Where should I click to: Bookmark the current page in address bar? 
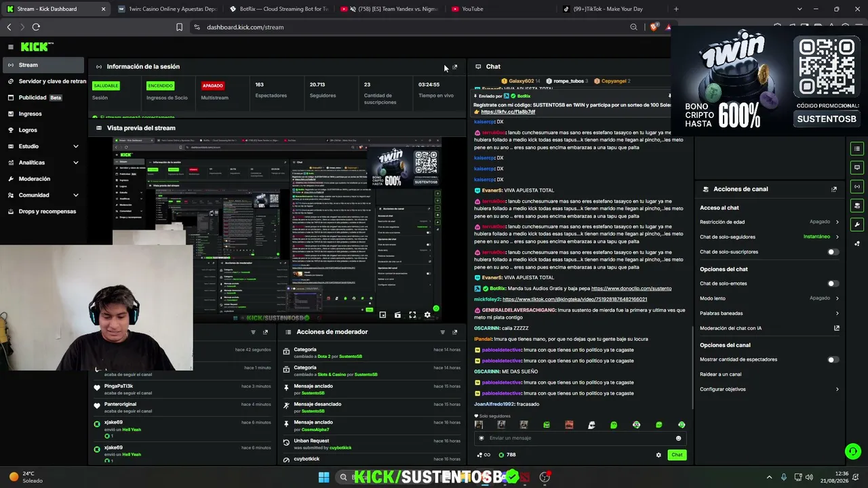tap(179, 27)
